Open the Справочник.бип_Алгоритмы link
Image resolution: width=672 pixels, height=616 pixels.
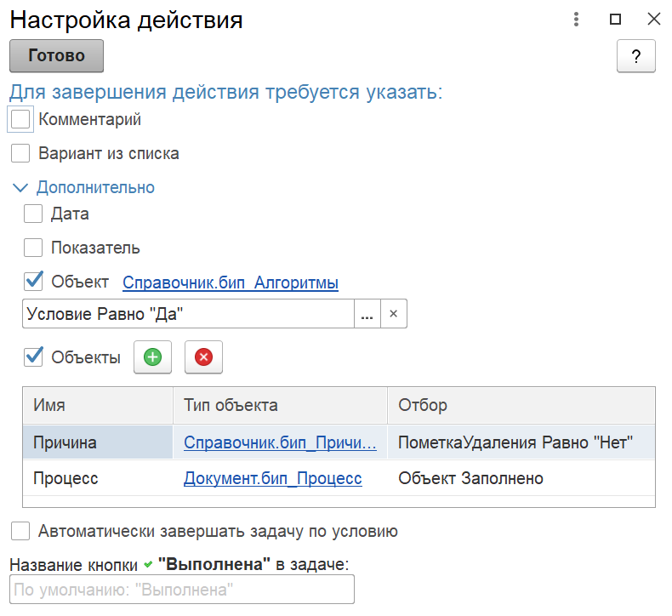pyautogui.click(x=231, y=282)
